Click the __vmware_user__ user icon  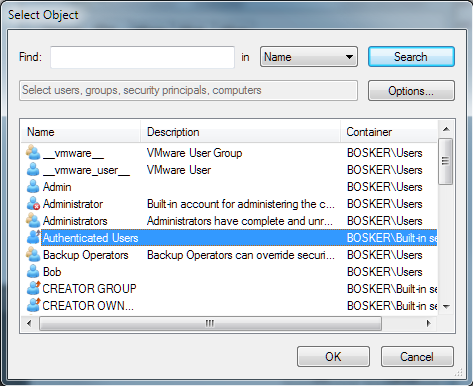(33, 170)
